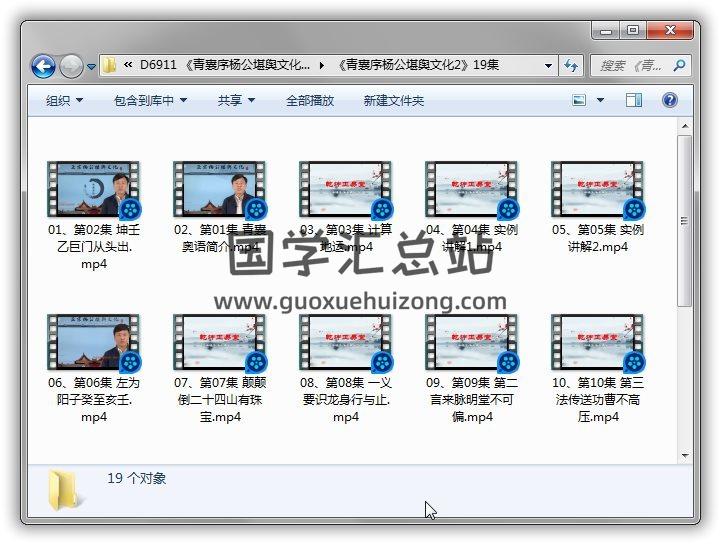Image resolution: width=721 pixels, height=545 pixels.
Task: Click the folder icon in the address bar
Action: click(110, 66)
